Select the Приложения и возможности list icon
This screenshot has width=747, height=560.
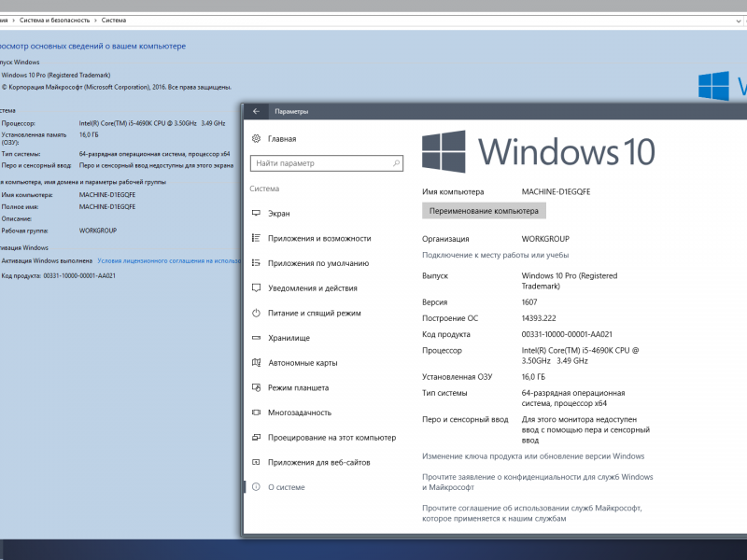click(x=256, y=238)
